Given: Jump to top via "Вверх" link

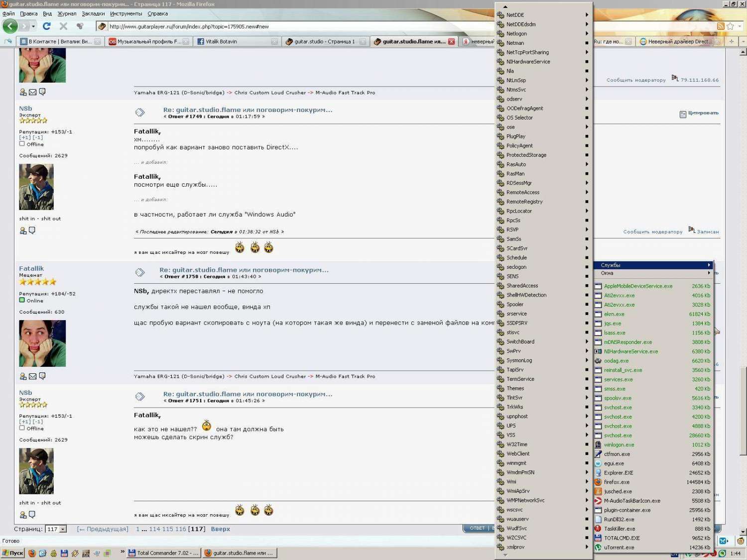Looking at the screenshot, I should pos(220,529).
